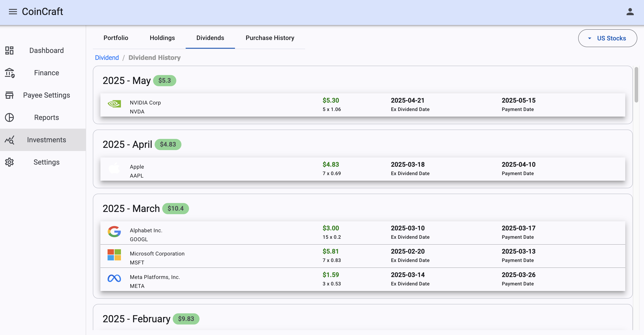Viewport: 644px width, 335px height.
Task: Select the Dashboard grid icon
Action: (9, 50)
